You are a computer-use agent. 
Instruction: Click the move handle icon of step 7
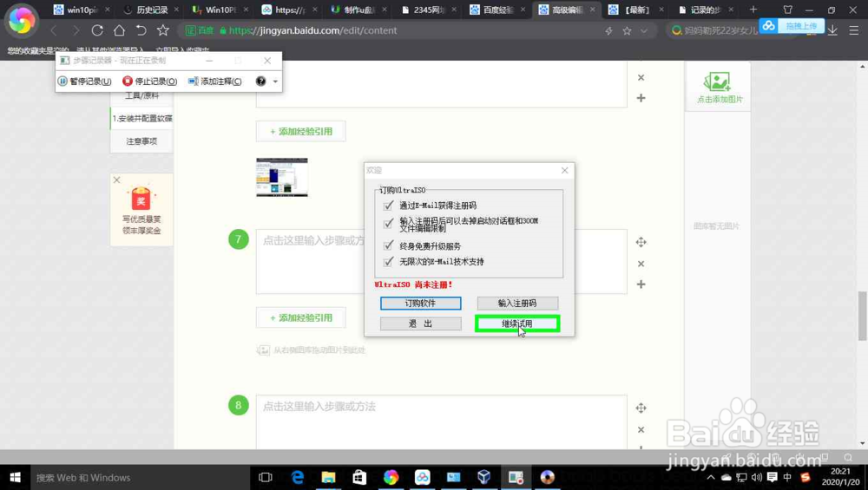coord(641,242)
